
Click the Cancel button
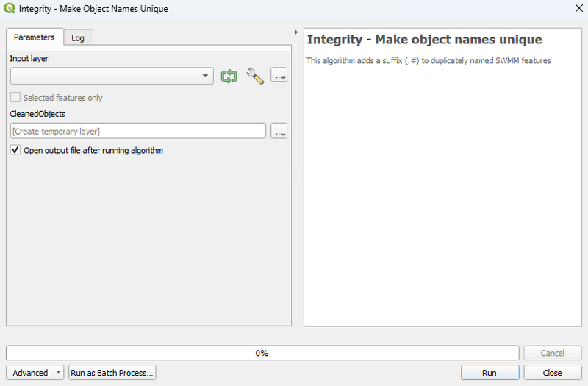pyautogui.click(x=552, y=353)
